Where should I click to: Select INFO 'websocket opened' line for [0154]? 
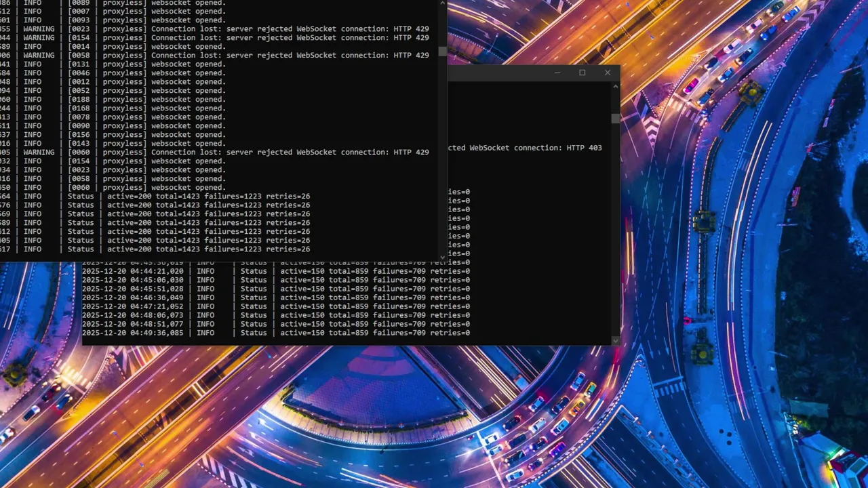coord(113,161)
